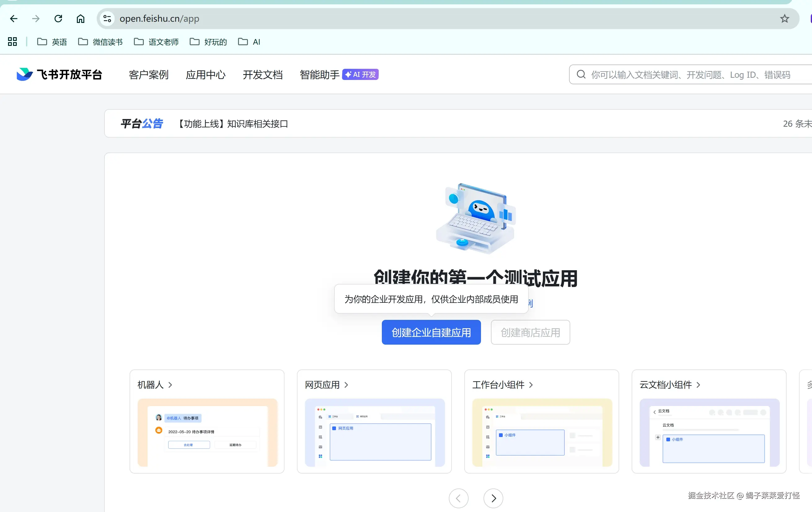This screenshot has height=512, width=812.
Task: Open the apps grid icon in bookmarks bar
Action: click(x=12, y=42)
